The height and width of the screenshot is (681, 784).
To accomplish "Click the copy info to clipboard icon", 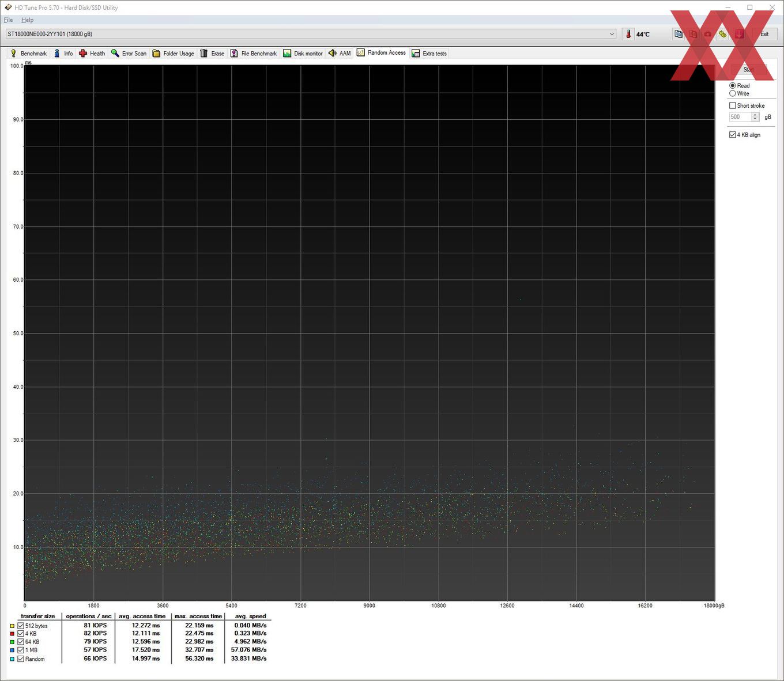I will pyautogui.click(x=679, y=34).
